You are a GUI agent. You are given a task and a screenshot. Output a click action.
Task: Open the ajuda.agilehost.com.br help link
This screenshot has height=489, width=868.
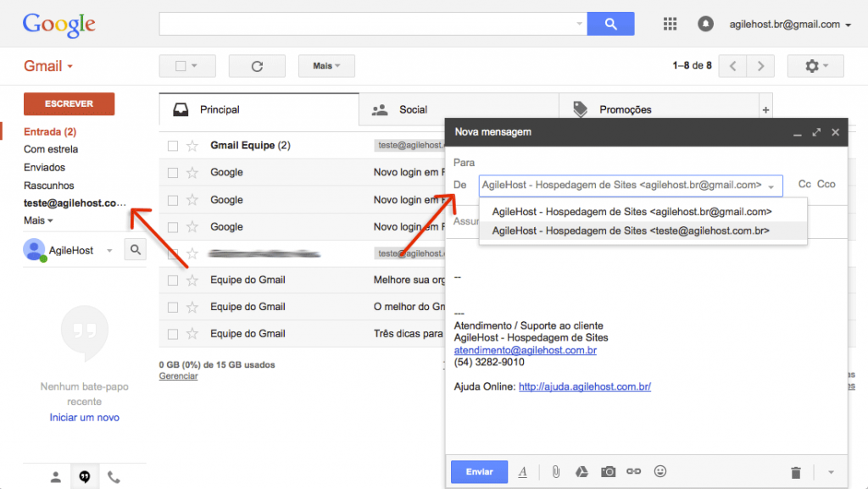585,386
